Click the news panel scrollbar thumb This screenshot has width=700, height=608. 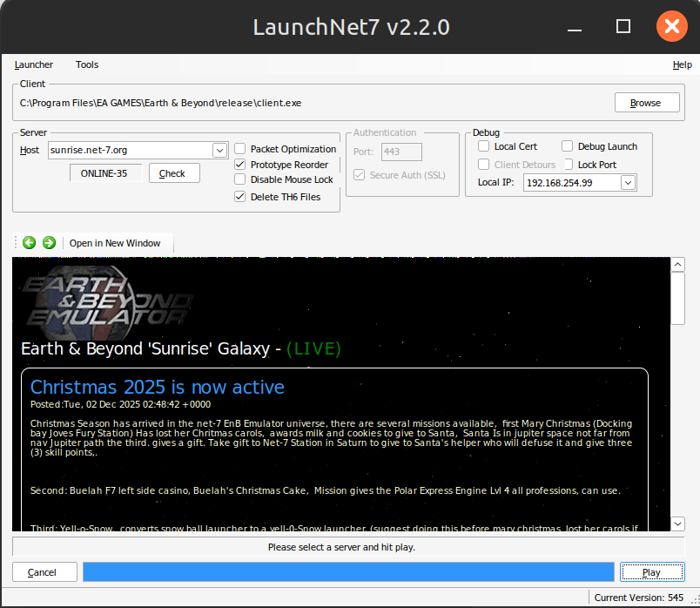click(677, 298)
